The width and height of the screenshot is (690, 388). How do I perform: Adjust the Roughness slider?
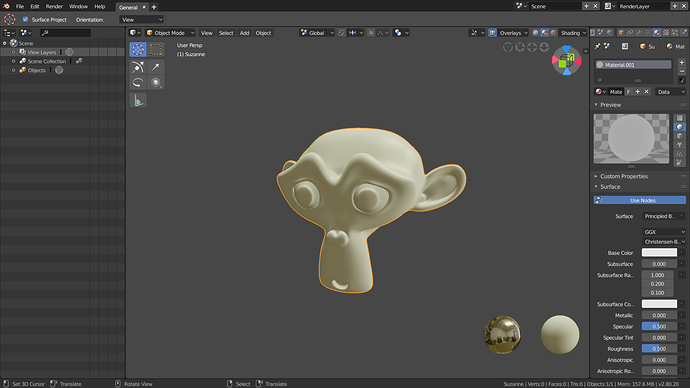[x=659, y=348]
